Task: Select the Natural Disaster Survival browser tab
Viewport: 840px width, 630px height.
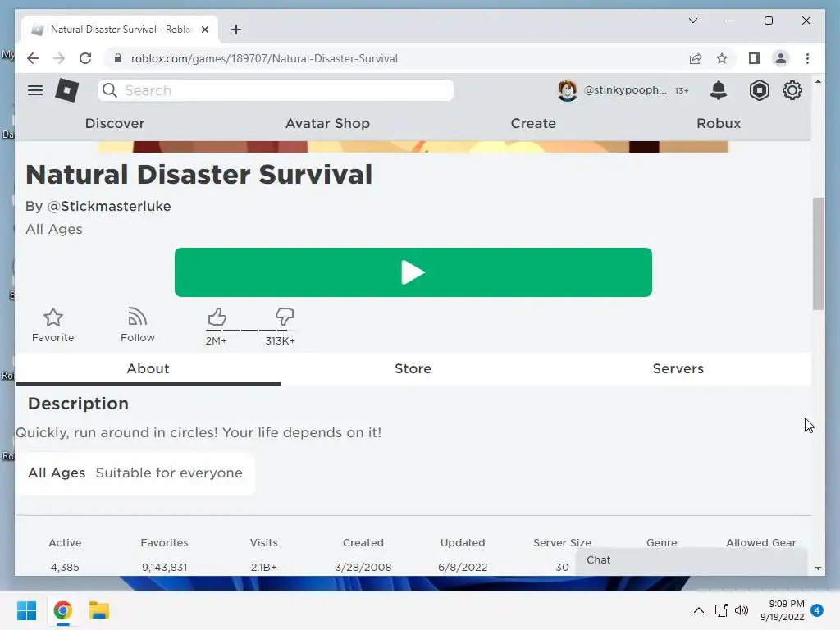Action: (120, 30)
